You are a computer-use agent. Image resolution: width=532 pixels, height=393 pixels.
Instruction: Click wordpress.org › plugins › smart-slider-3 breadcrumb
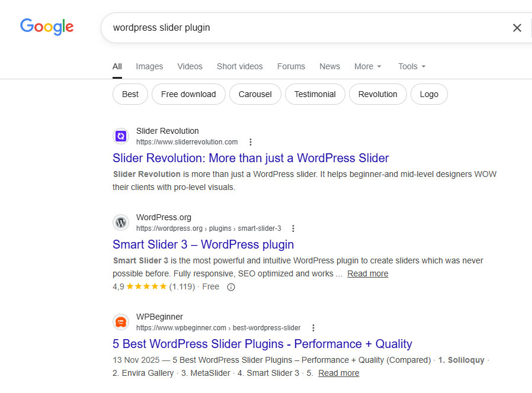click(209, 228)
